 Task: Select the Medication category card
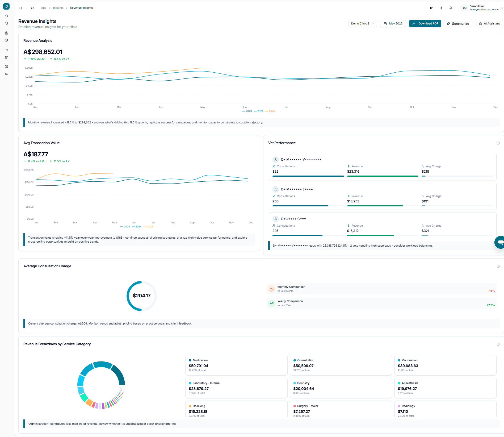236,365
